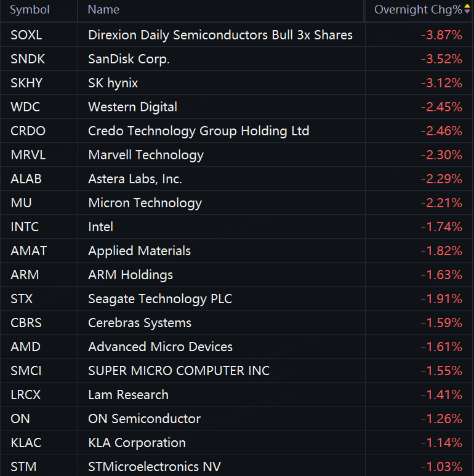Open Cerebras Systems entry
This screenshot has width=474, height=476.
click(237, 323)
